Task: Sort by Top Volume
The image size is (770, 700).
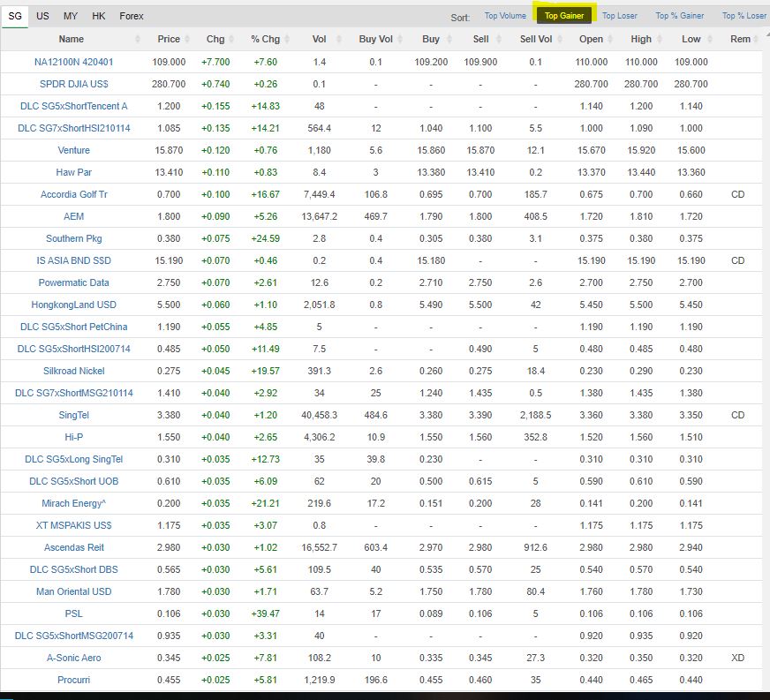Action: tap(505, 16)
